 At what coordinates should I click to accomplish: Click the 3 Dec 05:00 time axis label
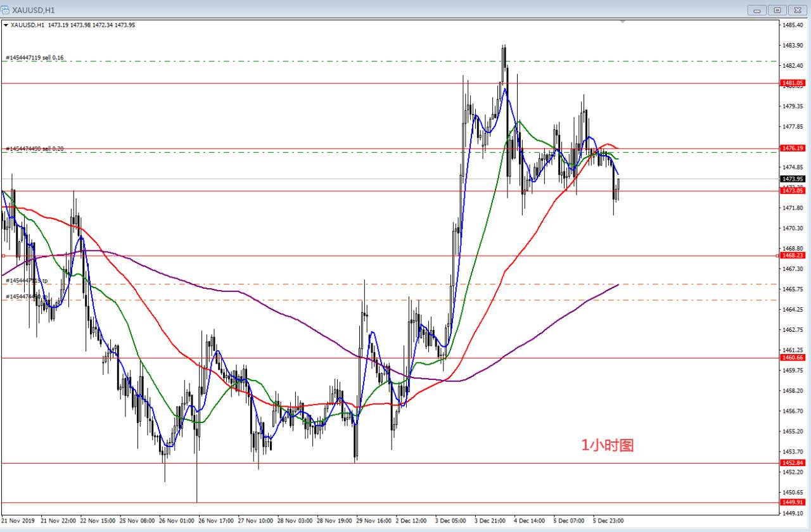451,521
